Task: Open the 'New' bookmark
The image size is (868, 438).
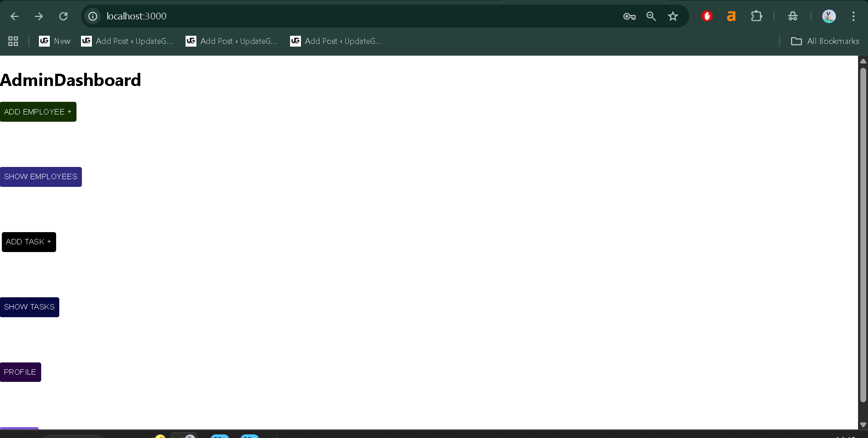Action: 55,41
